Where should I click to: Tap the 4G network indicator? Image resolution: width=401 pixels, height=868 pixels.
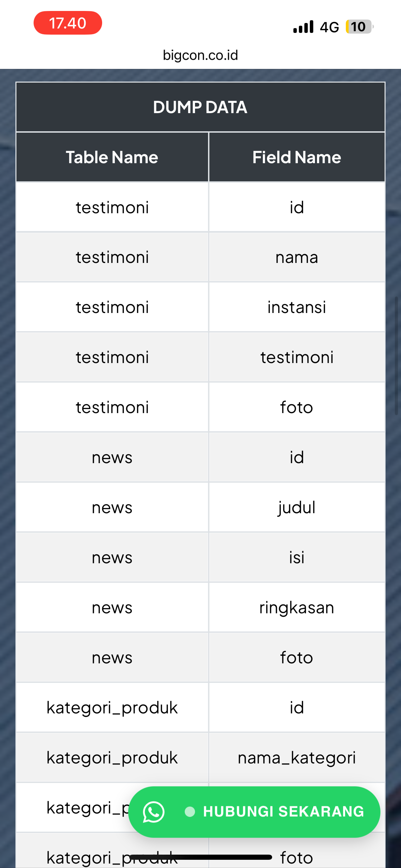[x=329, y=27]
